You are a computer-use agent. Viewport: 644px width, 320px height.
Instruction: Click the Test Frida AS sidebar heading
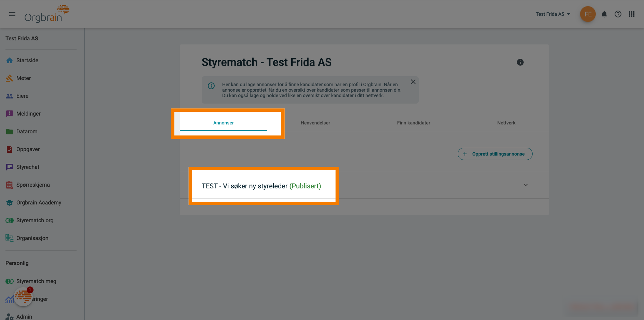click(22, 38)
